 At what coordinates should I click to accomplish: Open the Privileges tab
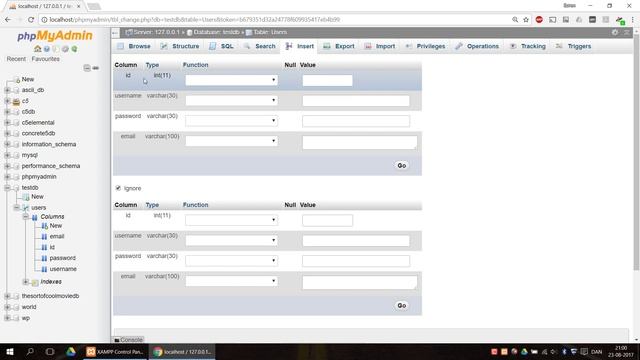[x=425, y=47]
